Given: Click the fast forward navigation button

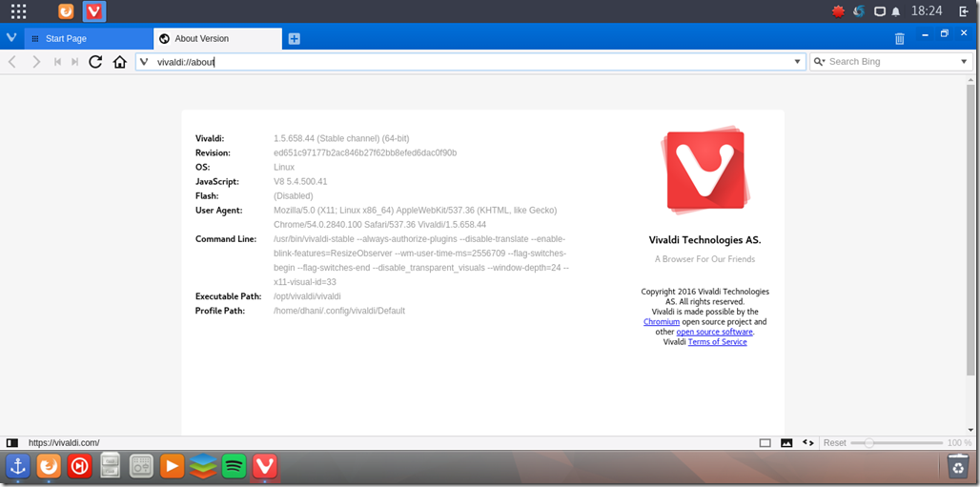Looking at the screenshot, I should pos(75,62).
